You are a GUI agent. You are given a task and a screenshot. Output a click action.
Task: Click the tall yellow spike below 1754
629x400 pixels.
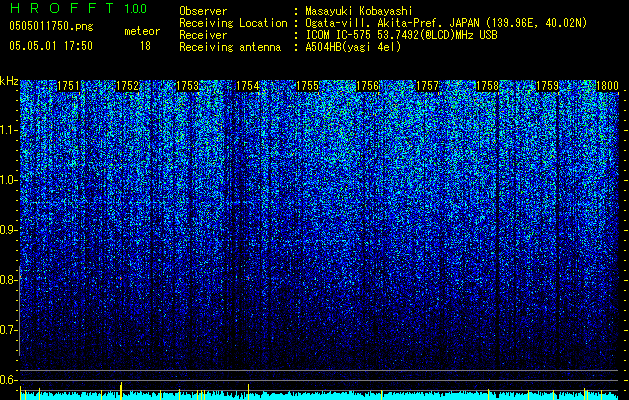point(248,392)
